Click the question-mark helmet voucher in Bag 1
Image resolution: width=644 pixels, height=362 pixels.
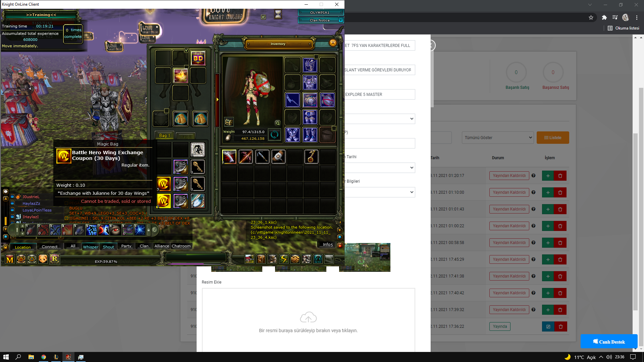pos(198,149)
